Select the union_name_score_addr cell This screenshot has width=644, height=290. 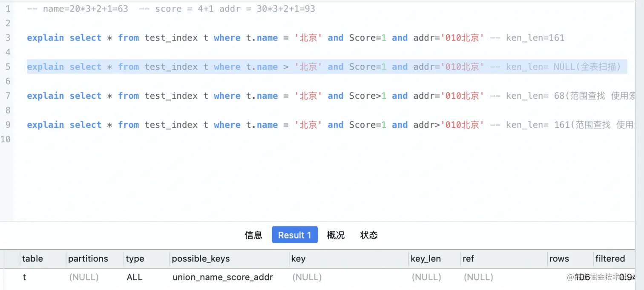(x=223, y=277)
